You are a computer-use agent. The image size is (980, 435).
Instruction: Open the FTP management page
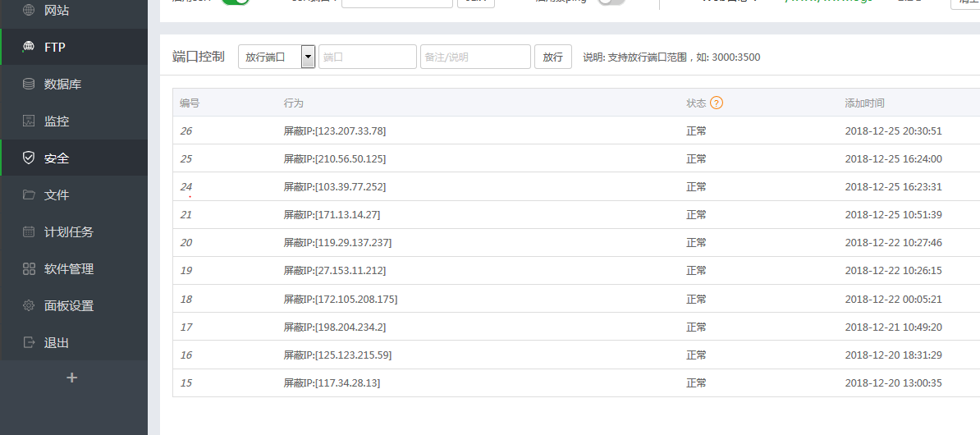(54, 48)
